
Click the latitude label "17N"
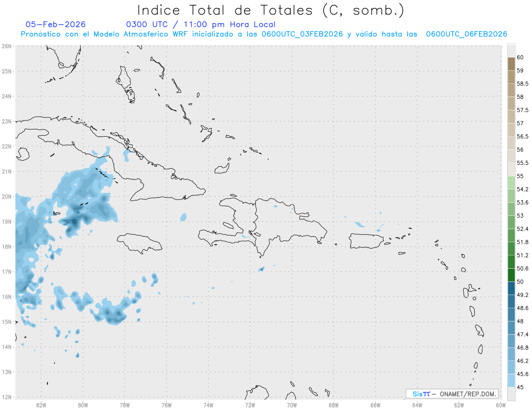(x=7, y=271)
